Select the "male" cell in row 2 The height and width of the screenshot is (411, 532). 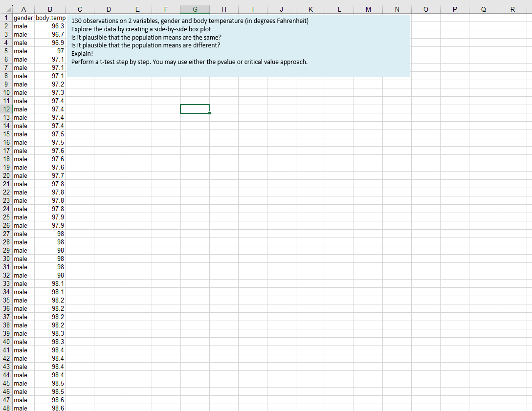point(23,26)
